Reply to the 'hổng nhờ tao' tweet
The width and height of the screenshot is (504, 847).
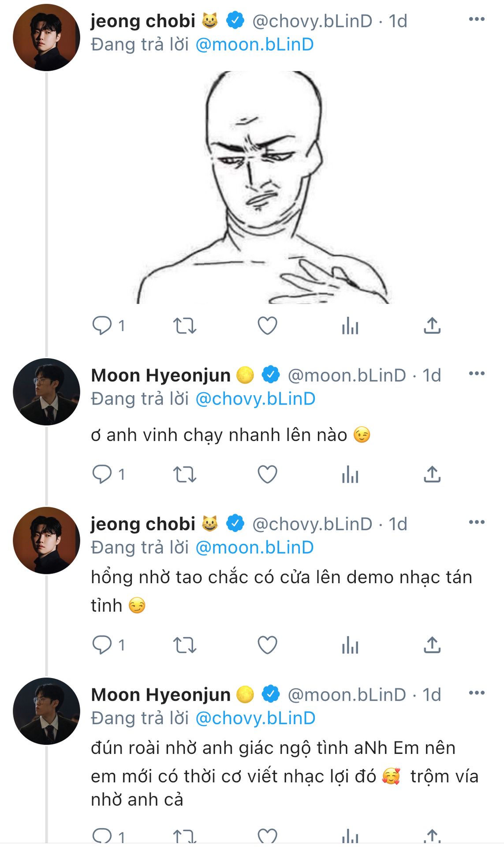102,645
